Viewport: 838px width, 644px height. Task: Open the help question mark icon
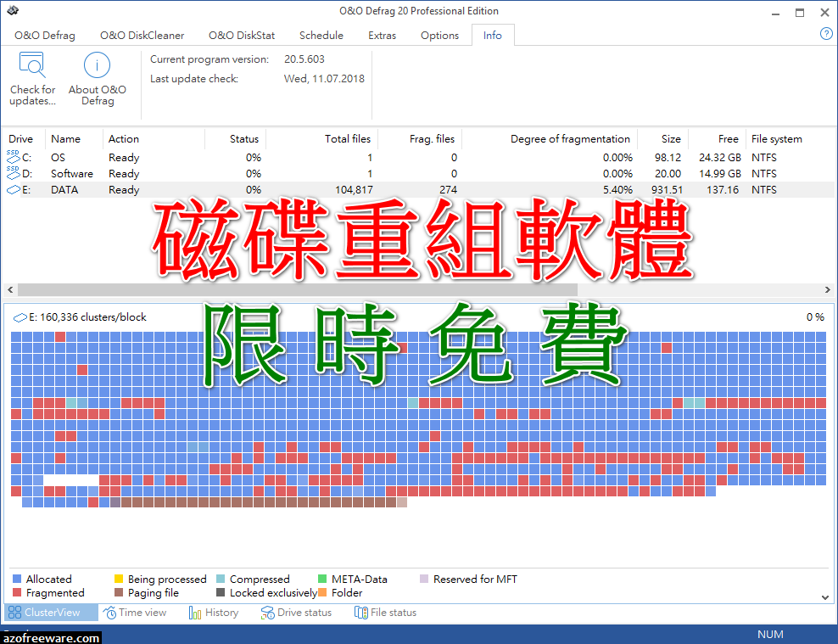826,34
